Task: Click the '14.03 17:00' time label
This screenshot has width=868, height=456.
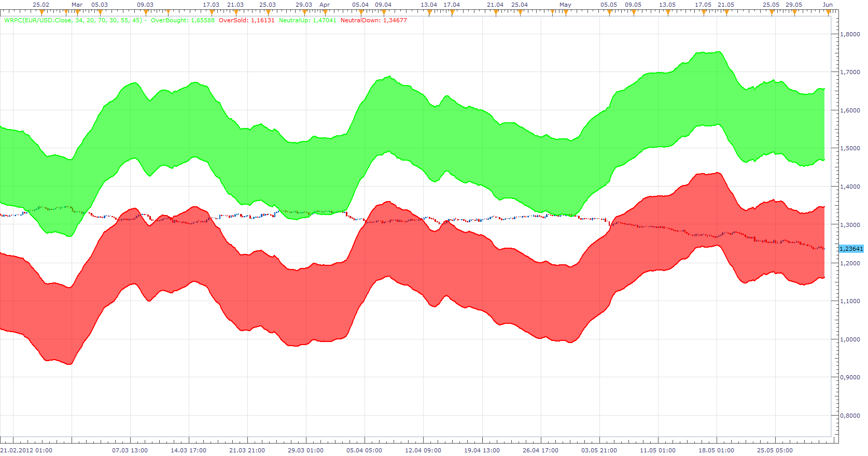Action: pos(189,450)
